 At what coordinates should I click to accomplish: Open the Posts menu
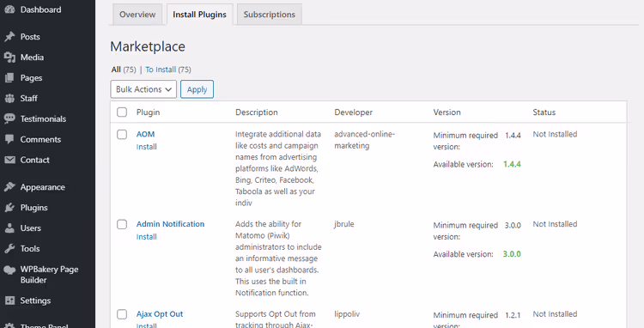coord(30,37)
